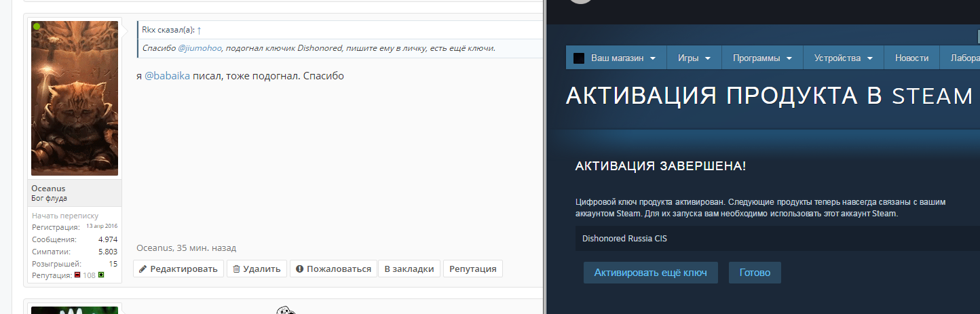Click the Редактировать button
This screenshot has height=314, width=980.
pos(178,269)
